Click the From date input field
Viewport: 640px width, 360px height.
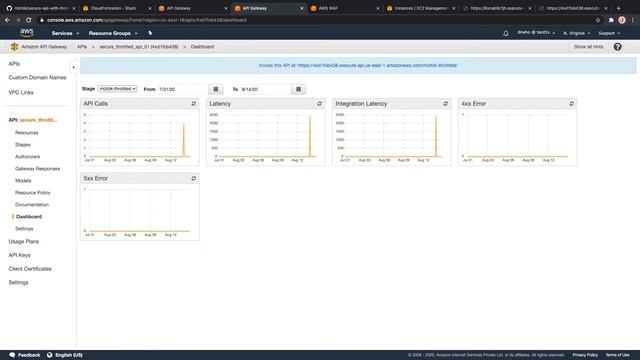(x=183, y=89)
